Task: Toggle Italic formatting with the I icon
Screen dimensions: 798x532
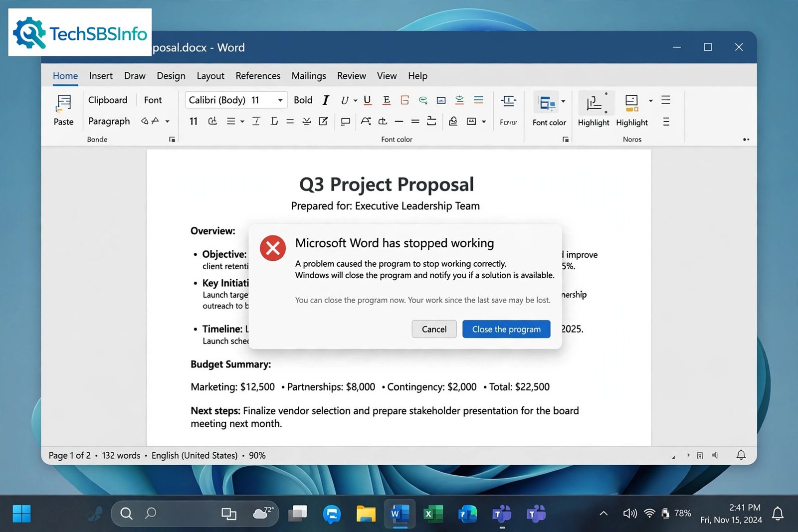Action: [x=326, y=100]
